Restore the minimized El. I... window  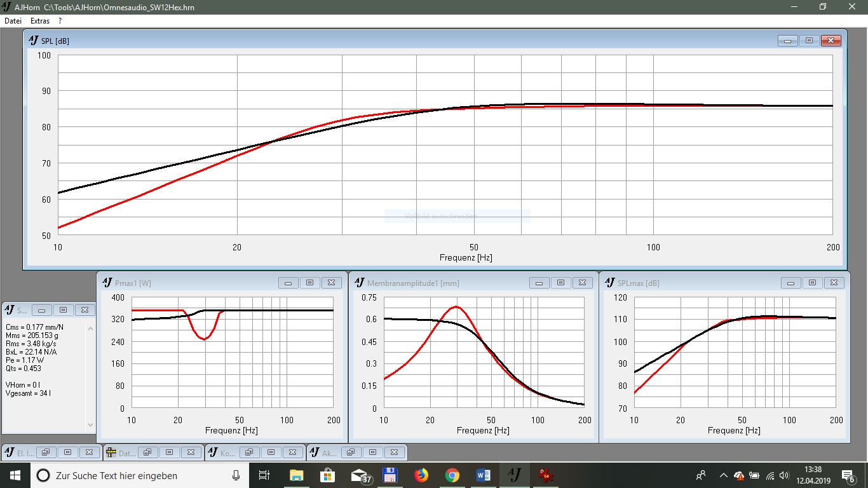(x=45, y=452)
